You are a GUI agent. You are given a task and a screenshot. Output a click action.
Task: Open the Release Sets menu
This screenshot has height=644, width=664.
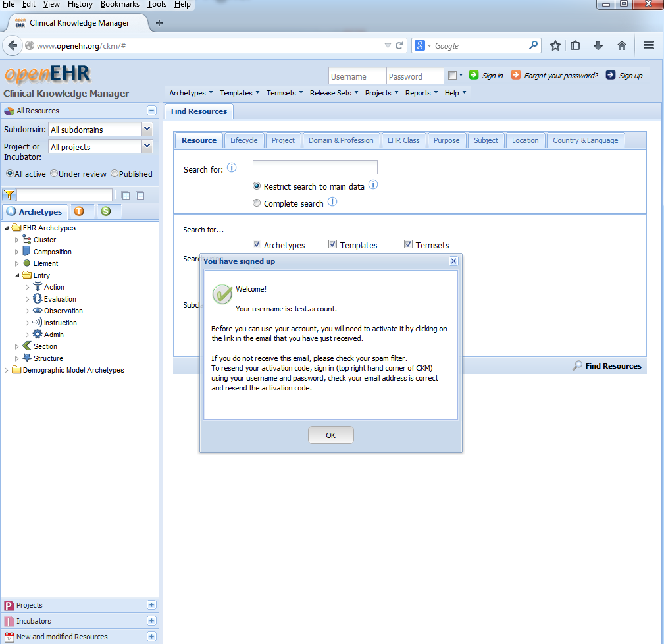[x=333, y=93]
